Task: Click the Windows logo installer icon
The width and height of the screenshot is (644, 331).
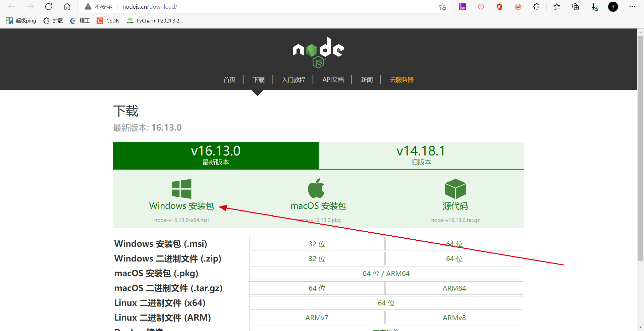Action: (x=181, y=189)
